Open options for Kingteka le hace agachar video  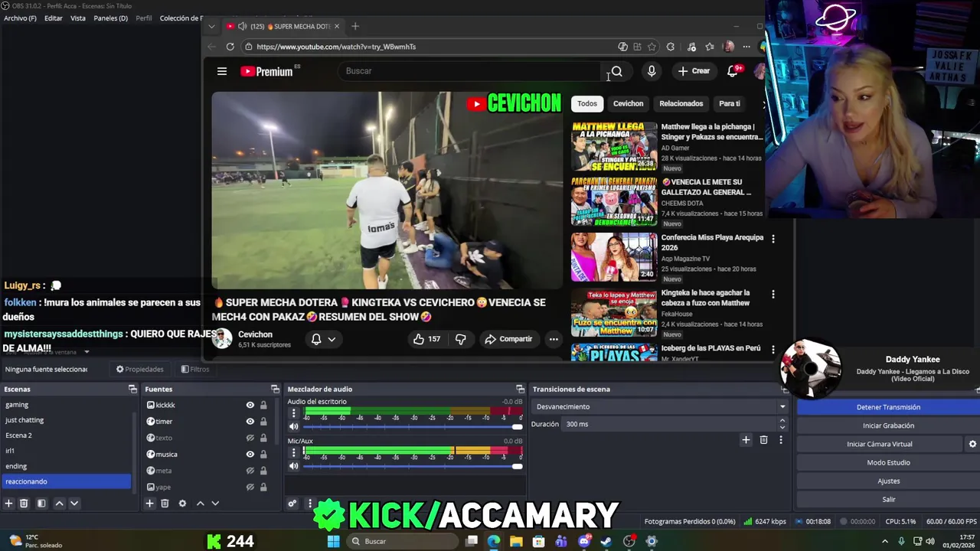point(773,294)
